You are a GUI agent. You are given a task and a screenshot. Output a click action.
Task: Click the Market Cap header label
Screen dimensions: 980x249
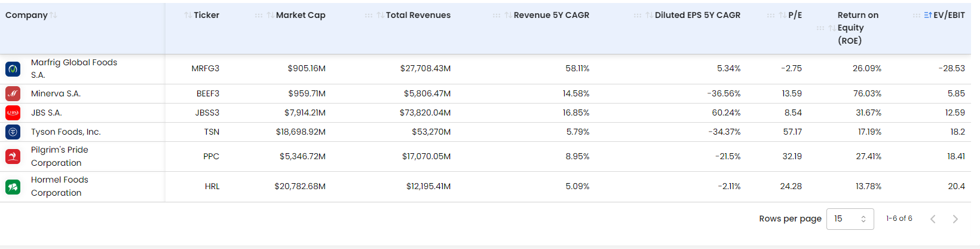pos(301,15)
